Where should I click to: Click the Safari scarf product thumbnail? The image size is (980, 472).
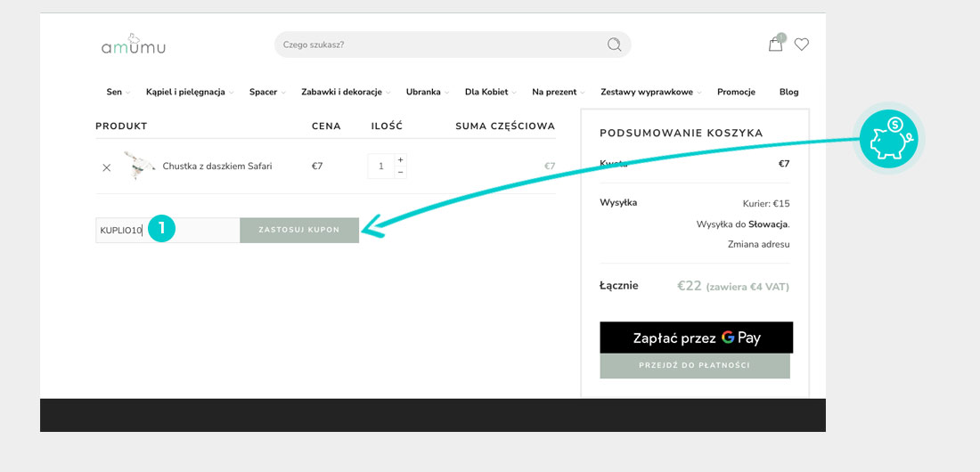(x=139, y=166)
